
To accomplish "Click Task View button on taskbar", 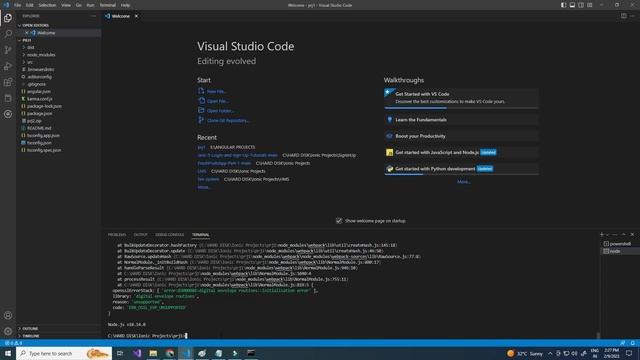I will [120, 353].
